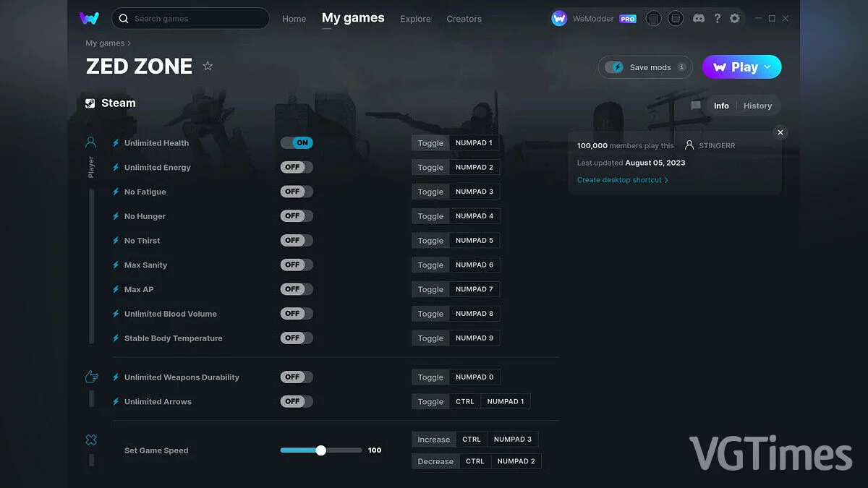Screen dimensions: 868x488
Task: Expand the My games breadcrumb chevron
Action: pos(129,43)
